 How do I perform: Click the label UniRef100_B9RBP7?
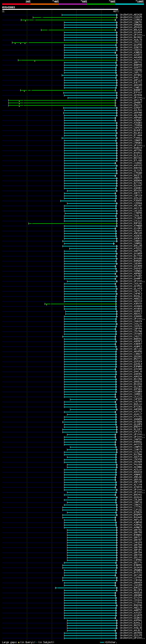pyautogui.click(x=131, y=90)
